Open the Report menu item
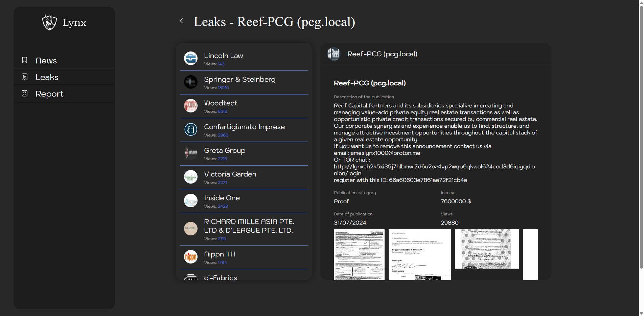Image resolution: width=644 pixels, height=316 pixels. click(x=49, y=94)
